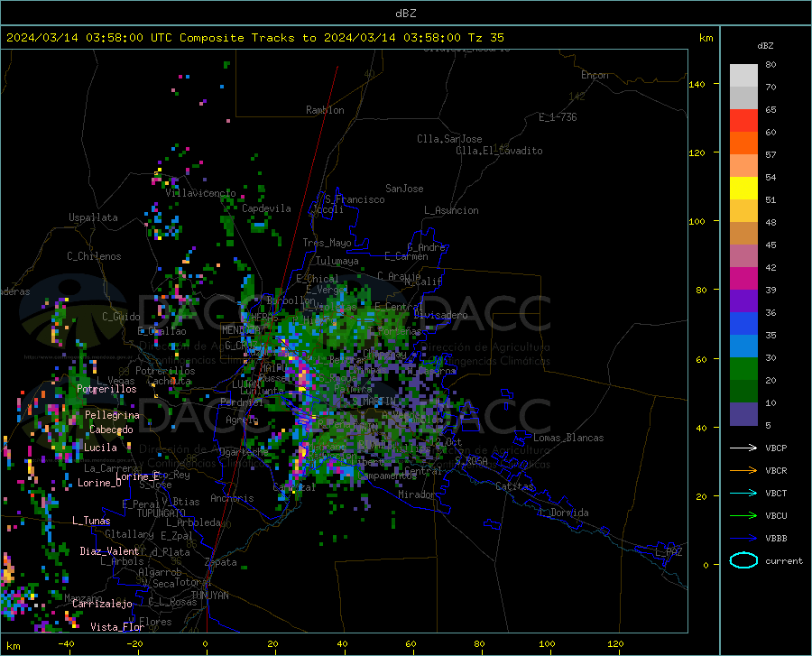Image resolution: width=812 pixels, height=656 pixels.
Task: Click the 140 km vertical axis tick
Action: (697, 84)
